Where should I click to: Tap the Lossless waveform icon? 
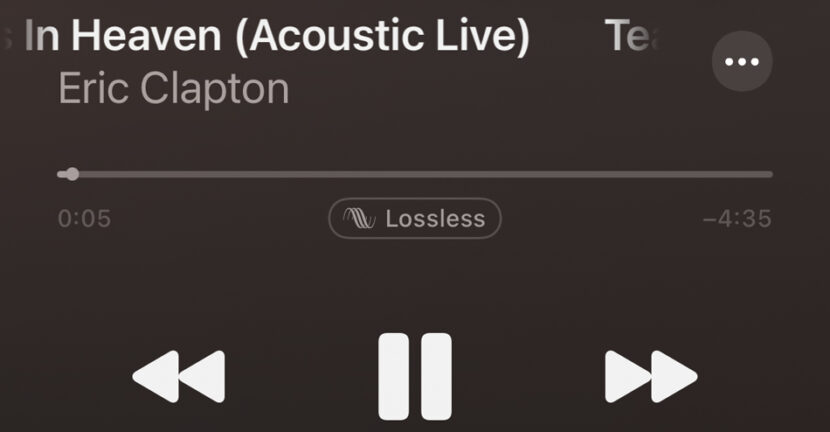click(359, 218)
